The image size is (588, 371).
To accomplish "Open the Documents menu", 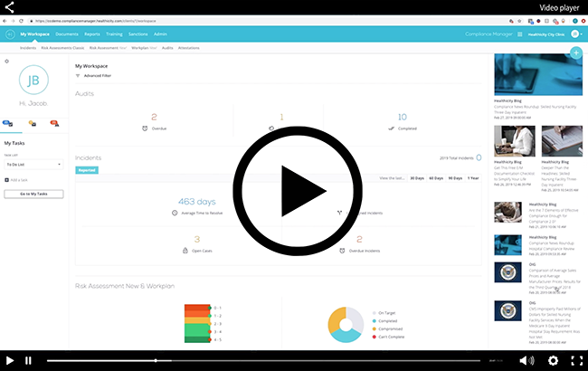I will coord(67,34).
